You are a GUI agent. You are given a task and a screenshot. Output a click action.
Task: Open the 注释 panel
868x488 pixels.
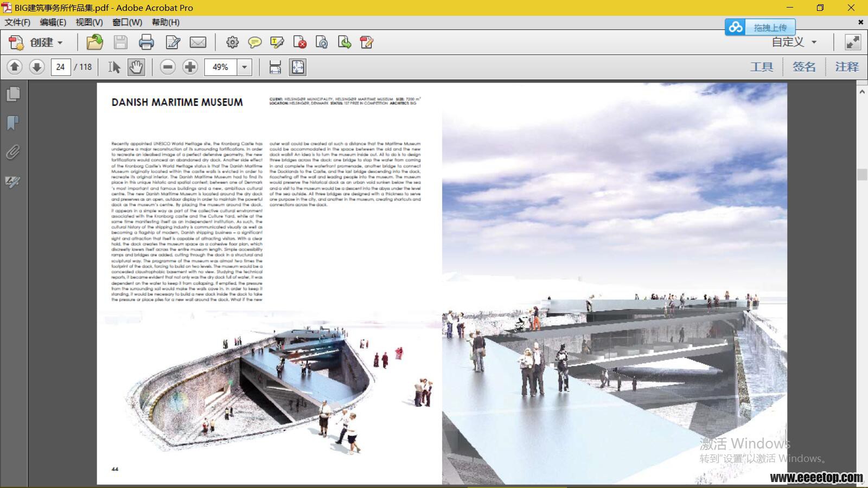[x=847, y=67]
